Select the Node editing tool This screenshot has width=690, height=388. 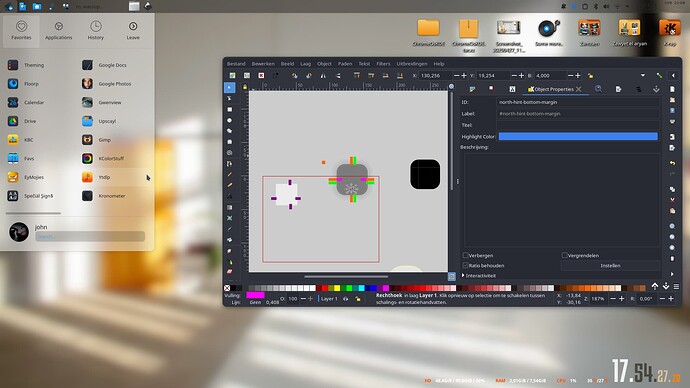[x=229, y=99]
